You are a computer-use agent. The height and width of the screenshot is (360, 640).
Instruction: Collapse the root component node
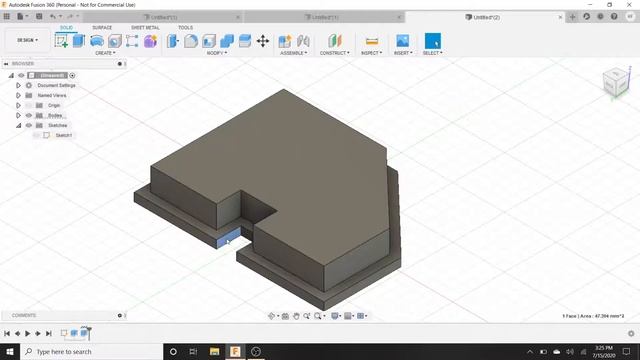pos(11,76)
